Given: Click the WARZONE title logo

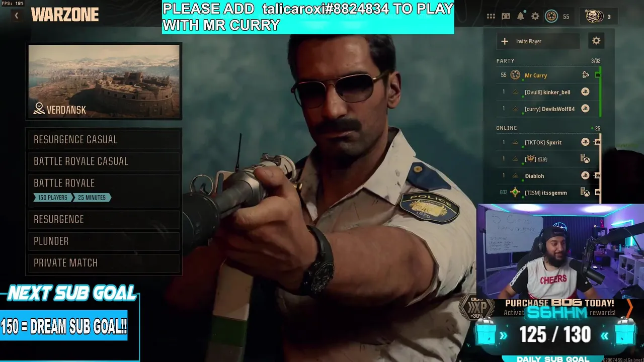Looking at the screenshot, I should pos(65,15).
